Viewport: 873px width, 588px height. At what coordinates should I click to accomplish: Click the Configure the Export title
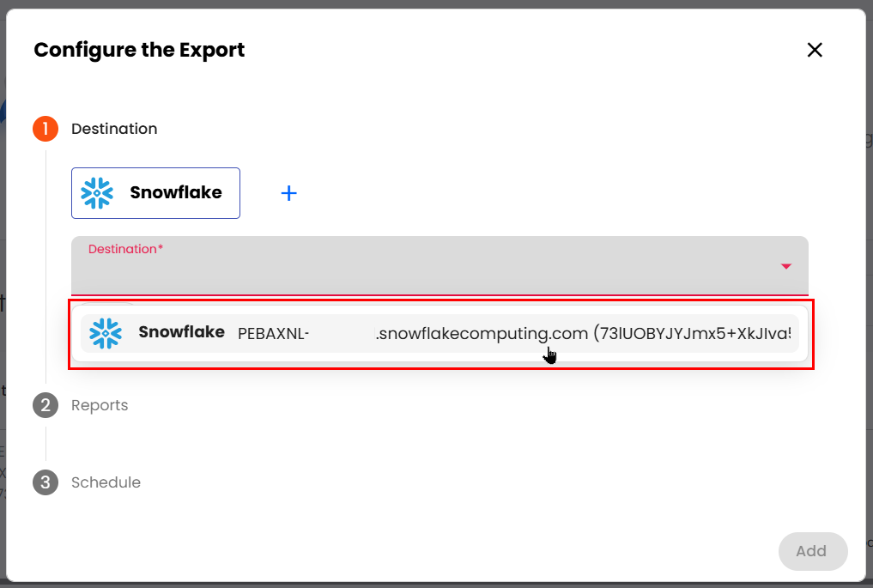tap(139, 50)
